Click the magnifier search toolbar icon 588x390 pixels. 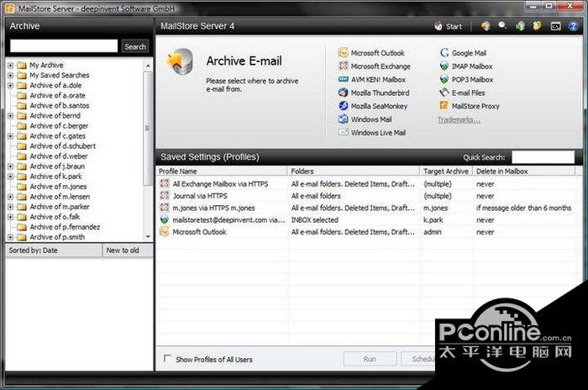(502, 26)
